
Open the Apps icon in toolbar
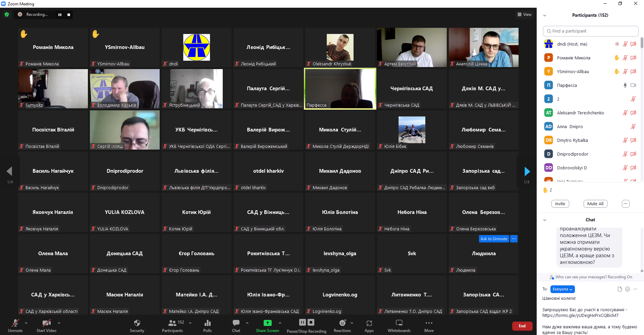pyautogui.click(x=369, y=323)
